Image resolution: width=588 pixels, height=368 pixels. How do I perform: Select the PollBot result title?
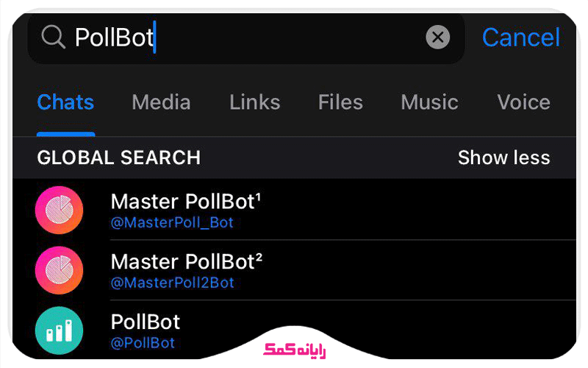point(145,322)
